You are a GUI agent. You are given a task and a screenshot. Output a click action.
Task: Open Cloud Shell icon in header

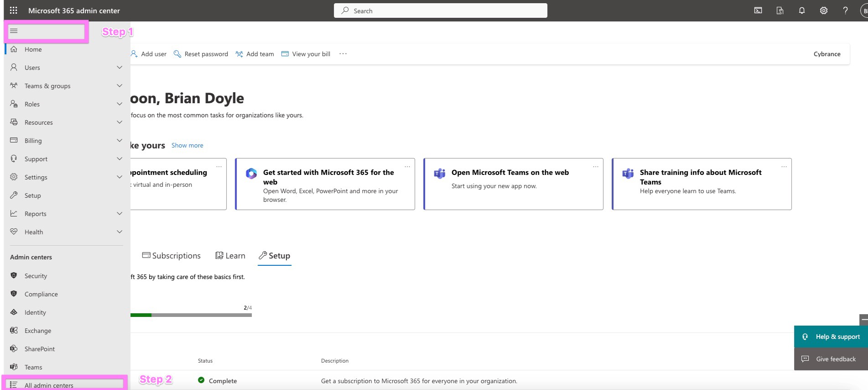[x=758, y=11]
